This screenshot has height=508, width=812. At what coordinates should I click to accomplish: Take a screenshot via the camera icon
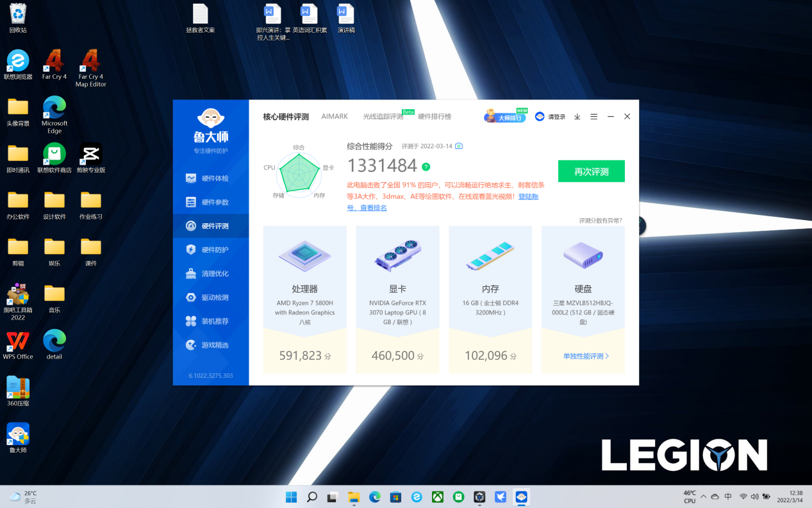click(459, 146)
